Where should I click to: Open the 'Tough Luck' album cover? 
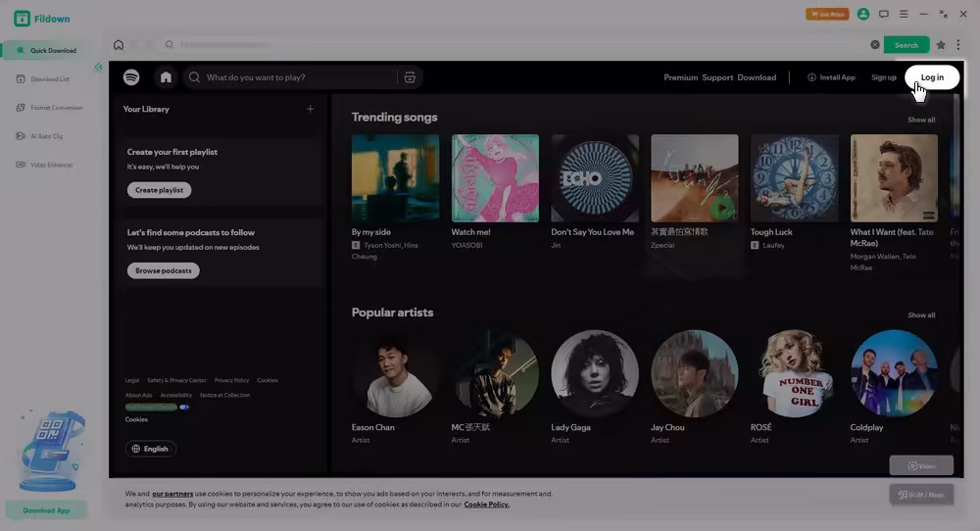(x=795, y=178)
